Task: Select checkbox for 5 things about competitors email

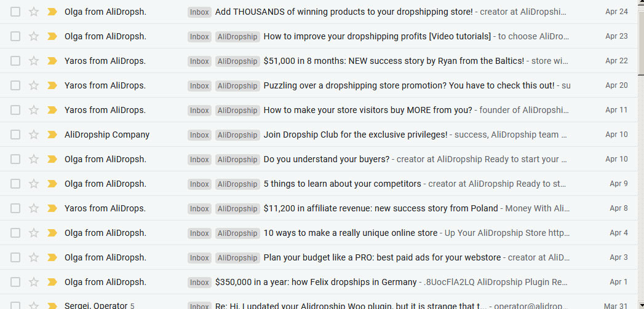Action: pyautogui.click(x=15, y=184)
